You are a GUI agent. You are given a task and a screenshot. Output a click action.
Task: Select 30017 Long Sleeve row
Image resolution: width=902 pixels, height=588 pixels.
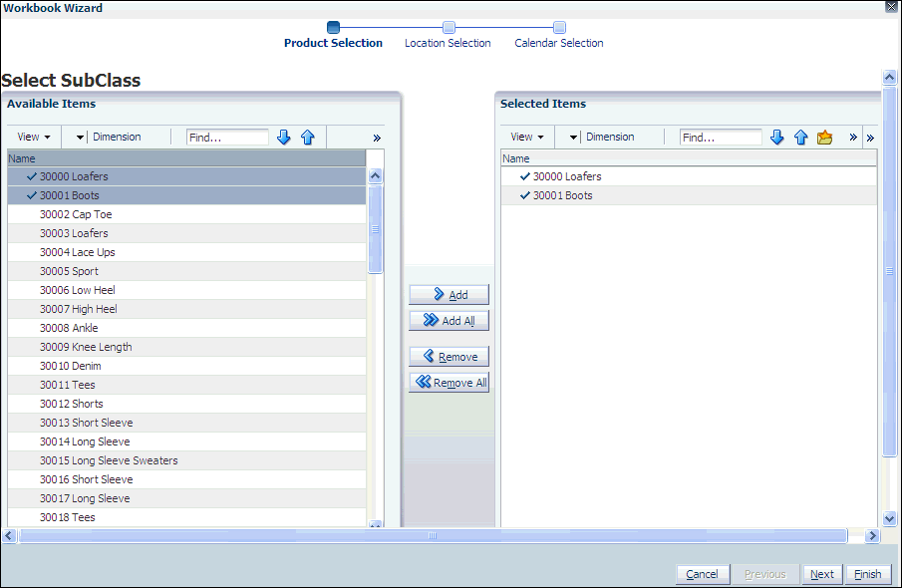186,499
